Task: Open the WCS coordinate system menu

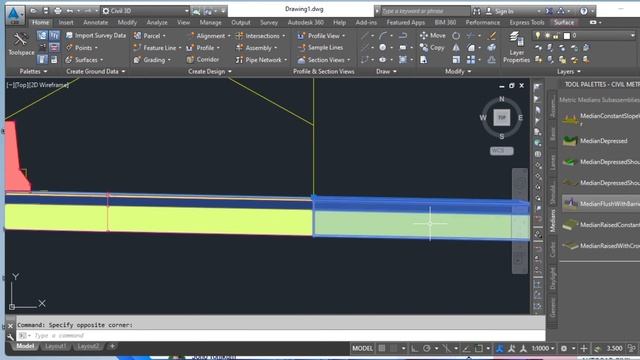Action: pyautogui.click(x=502, y=151)
